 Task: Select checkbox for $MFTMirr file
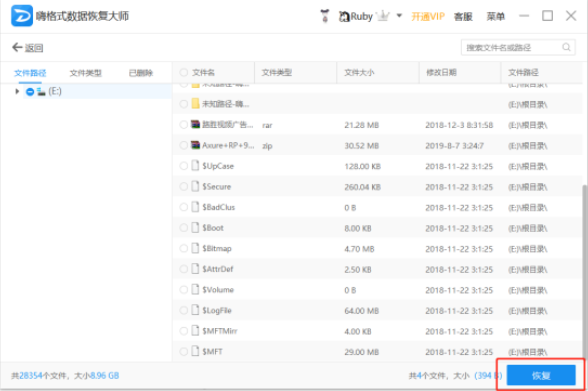click(183, 331)
